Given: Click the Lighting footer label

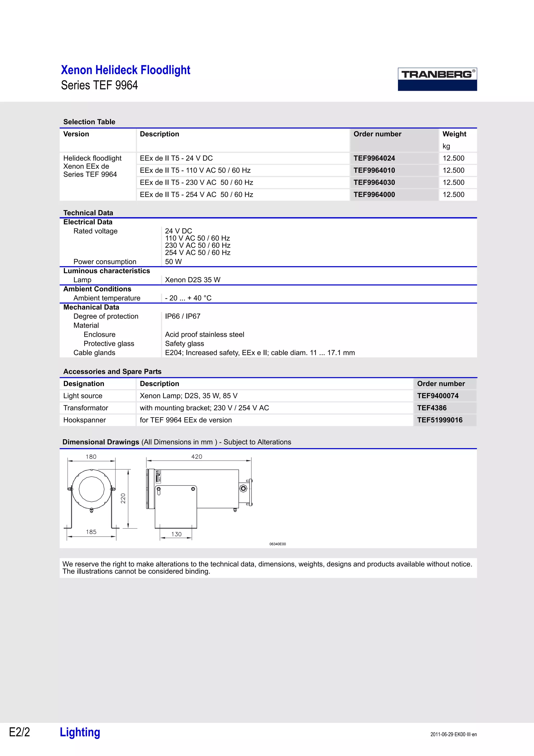Looking at the screenshot, I should 80,732.
